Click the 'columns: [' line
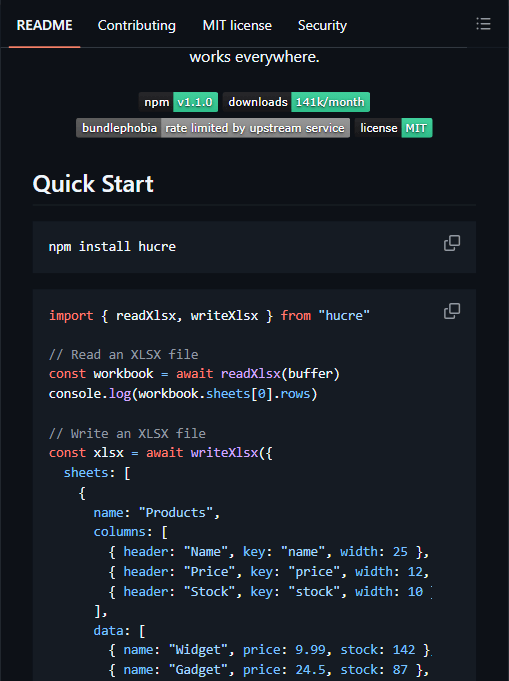 click(131, 532)
